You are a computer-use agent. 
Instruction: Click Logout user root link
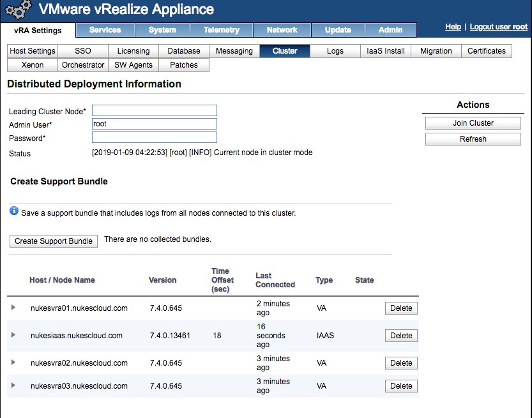(x=498, y=27)
